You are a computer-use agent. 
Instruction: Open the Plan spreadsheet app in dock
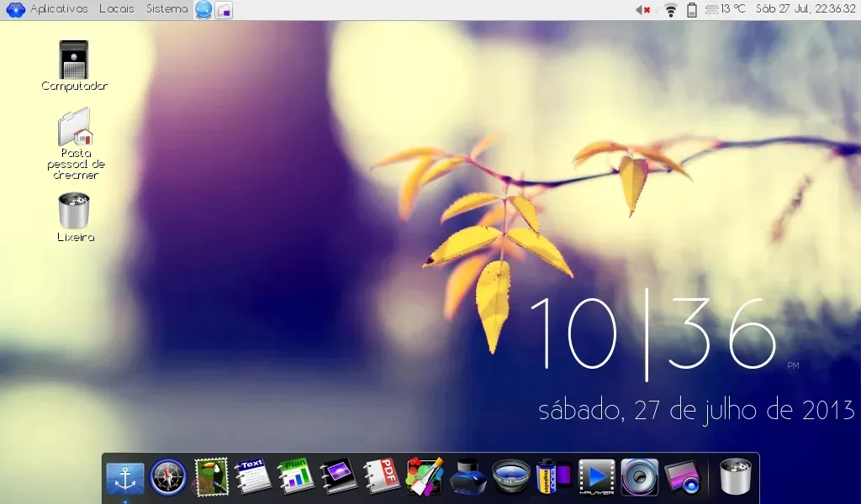coord(296,478)
